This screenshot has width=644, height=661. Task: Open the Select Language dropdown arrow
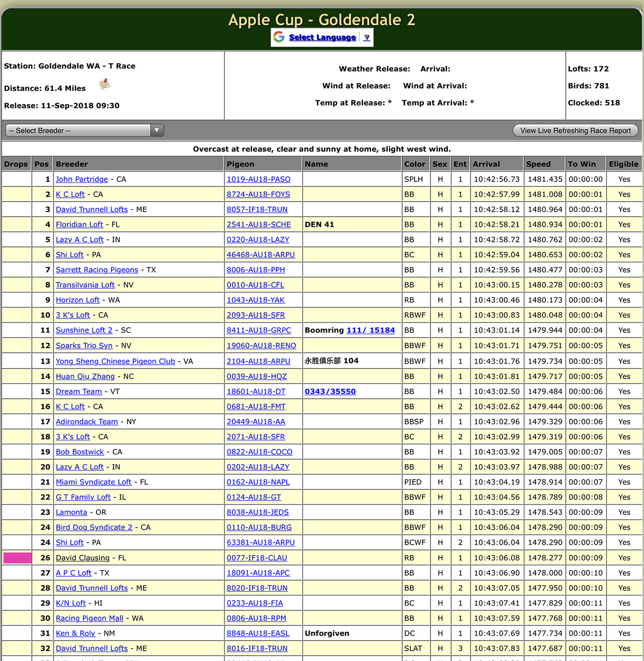pyautogui.click(x=367, y=38)
